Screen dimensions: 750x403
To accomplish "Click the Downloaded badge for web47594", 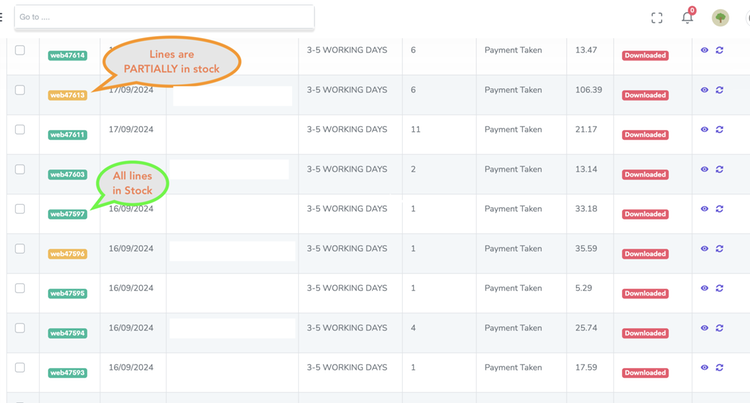I will pos(645,333).
